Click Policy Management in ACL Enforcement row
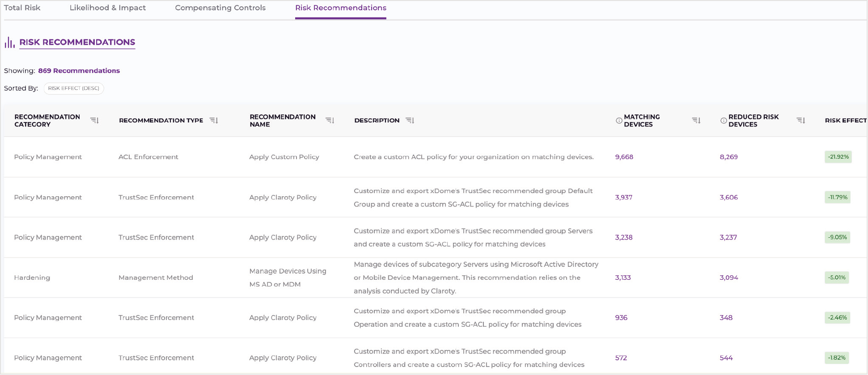 48,157
